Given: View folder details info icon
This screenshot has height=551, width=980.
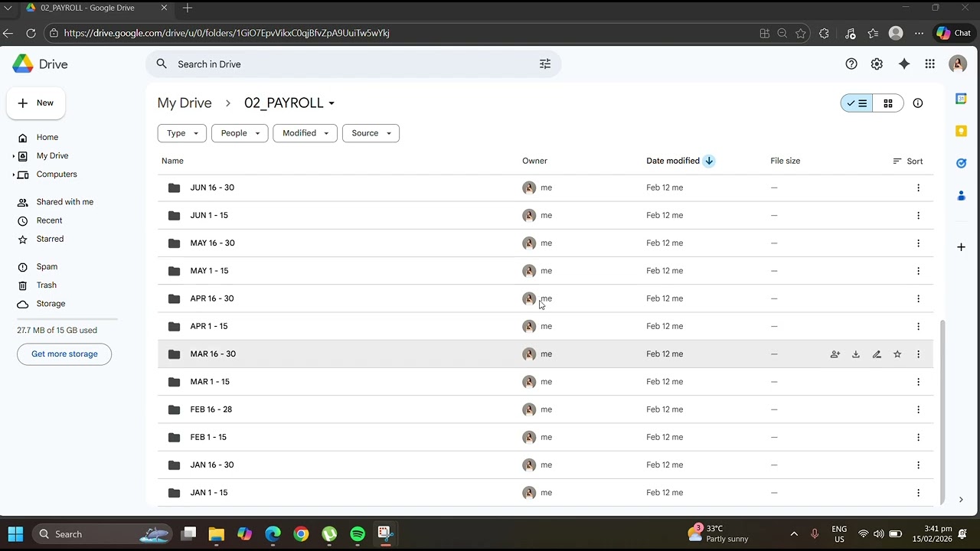Looking at the screenshot, I should tap(918, 103).
